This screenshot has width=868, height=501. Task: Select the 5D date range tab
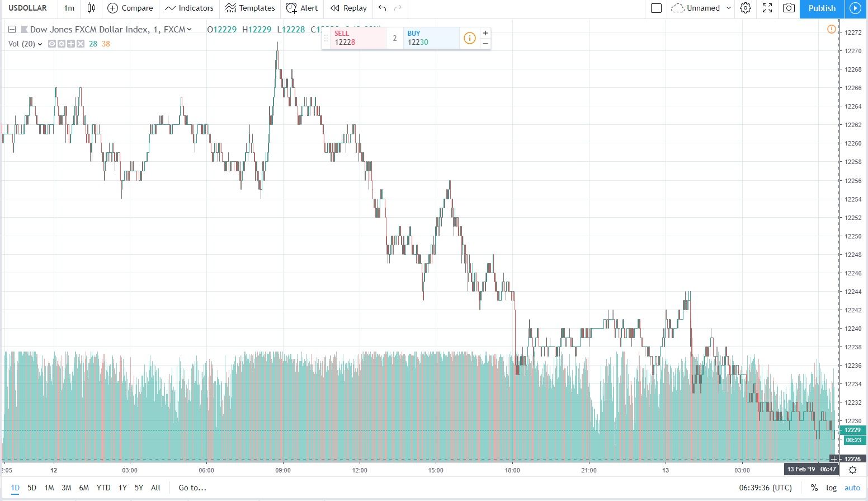pos(32,488)
